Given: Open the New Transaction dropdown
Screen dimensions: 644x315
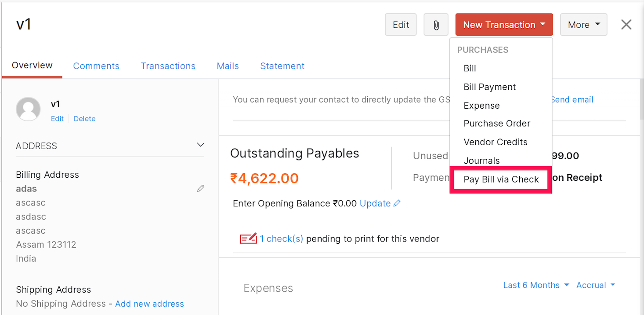Looking at the screenshot, I should (504, 25).
